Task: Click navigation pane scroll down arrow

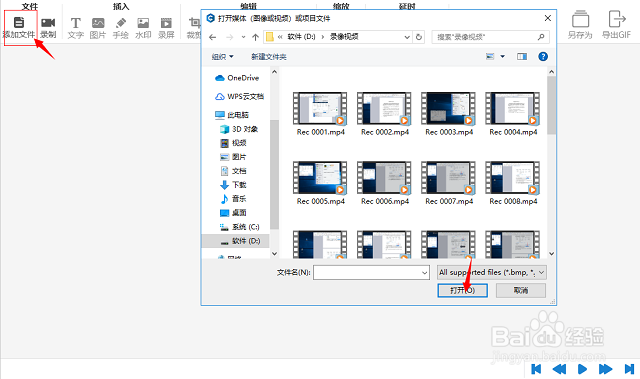Action: click(274, 254)
